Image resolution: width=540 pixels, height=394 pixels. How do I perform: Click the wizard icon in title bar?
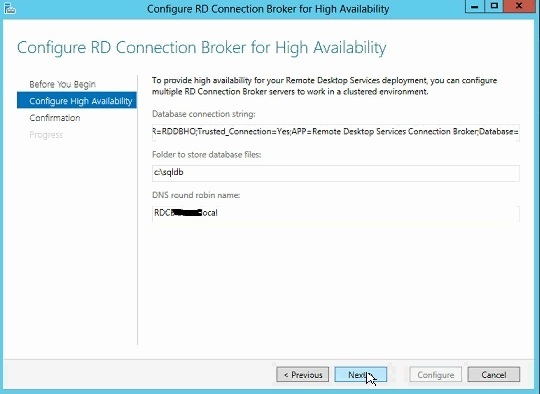(10, 8)
